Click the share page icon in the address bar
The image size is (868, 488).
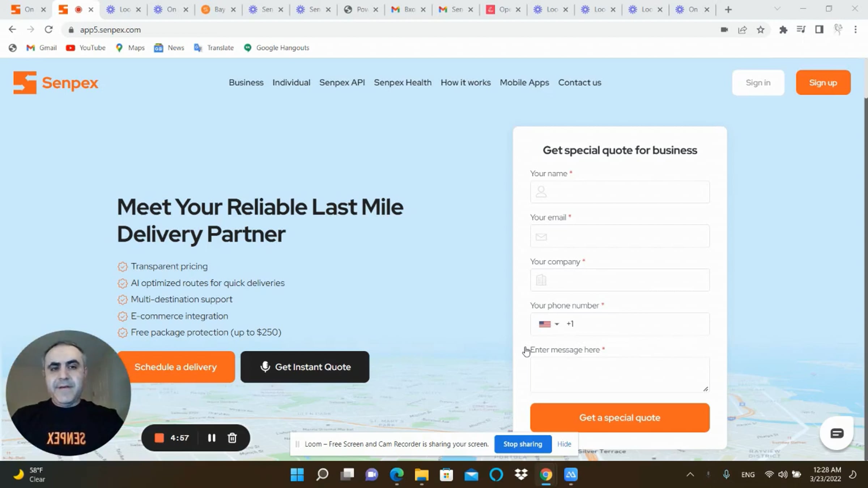click(743, 30)
